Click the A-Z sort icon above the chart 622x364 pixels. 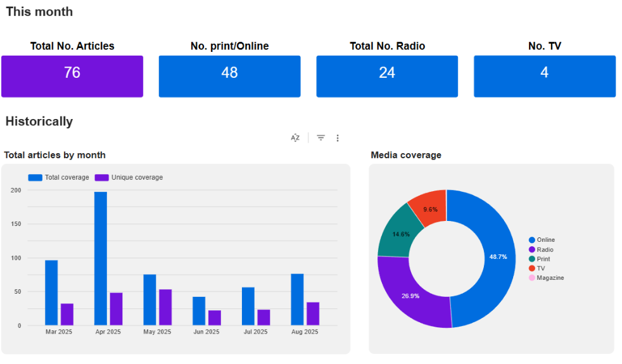pyautogui.click(x=295, y=138)
